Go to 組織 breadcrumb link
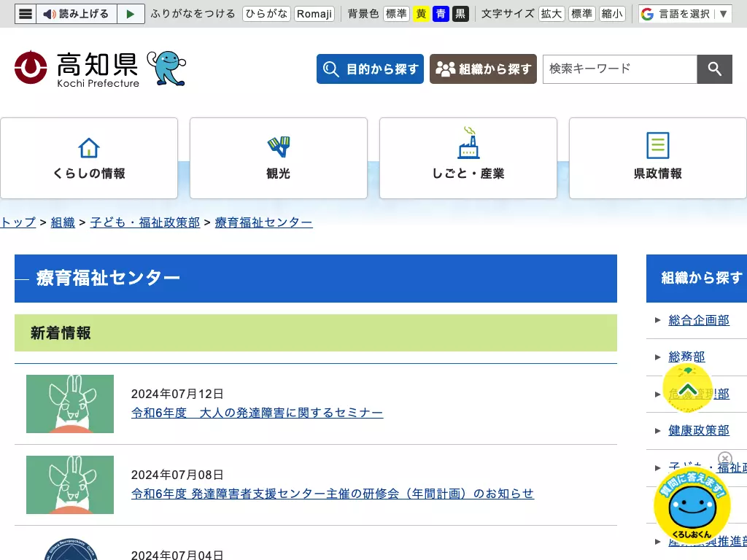Viewport: 747px width, 560px height. (63, 222)
